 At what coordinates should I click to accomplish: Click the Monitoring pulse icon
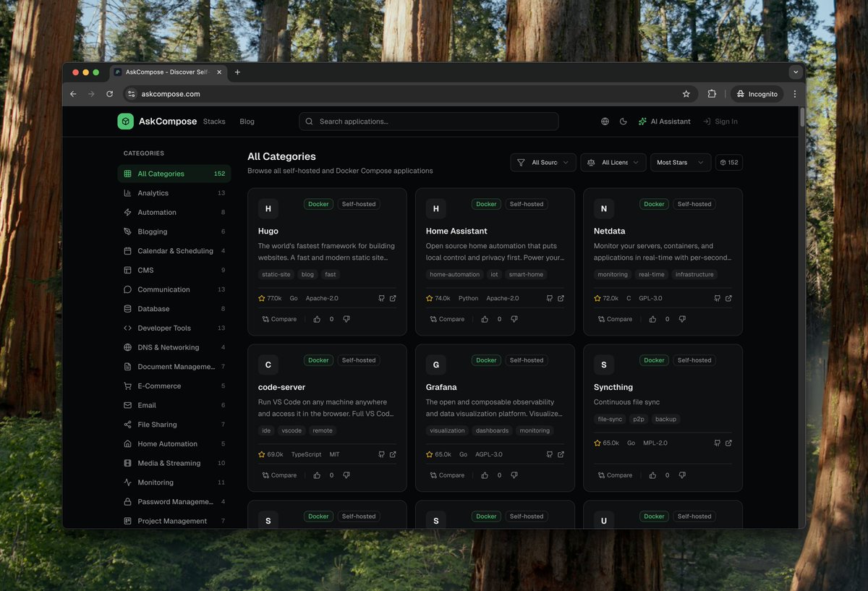128,482
